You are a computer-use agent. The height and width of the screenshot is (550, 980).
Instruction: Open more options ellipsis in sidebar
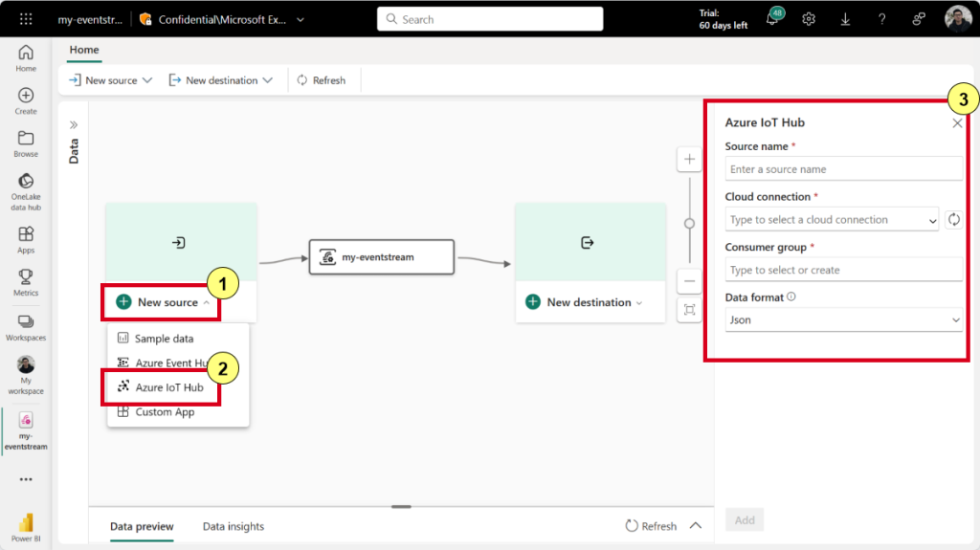(x=26, y=479)
